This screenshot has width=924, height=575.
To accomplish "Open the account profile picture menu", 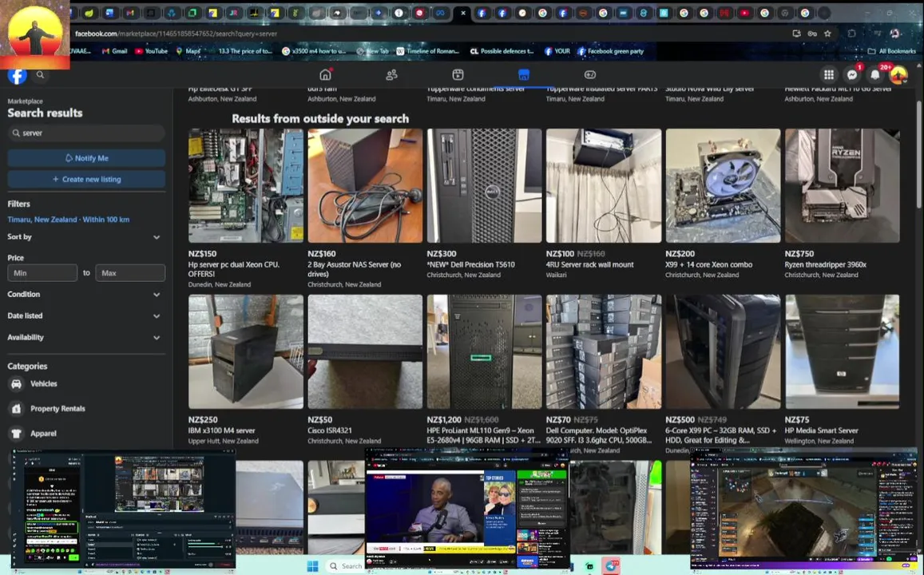I will point(898,75).
